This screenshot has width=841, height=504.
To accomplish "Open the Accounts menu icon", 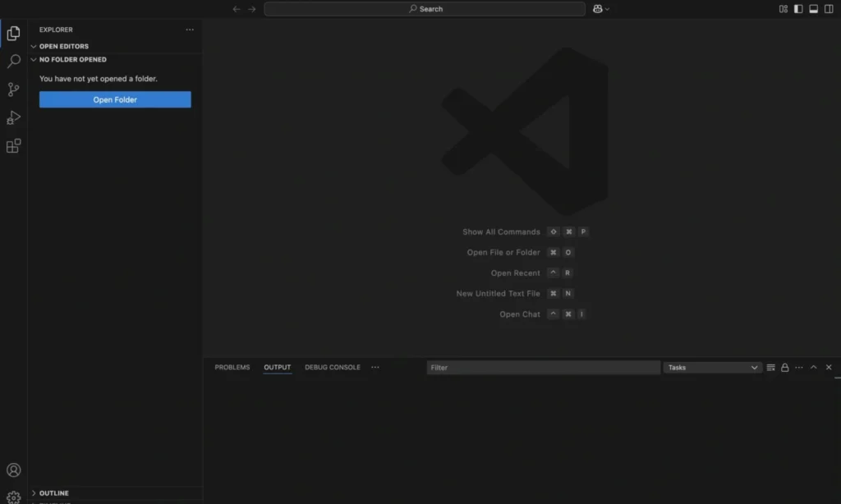I will 13,470.
